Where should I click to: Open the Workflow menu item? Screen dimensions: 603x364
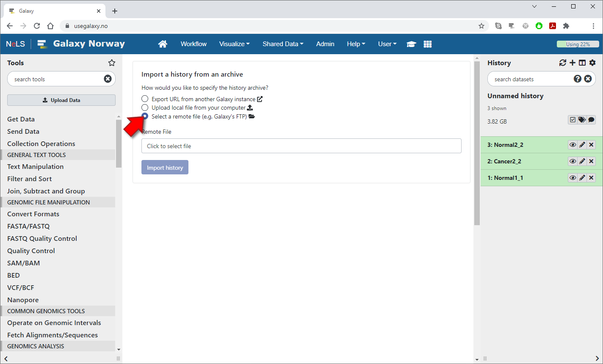click(x=194, y=44)
